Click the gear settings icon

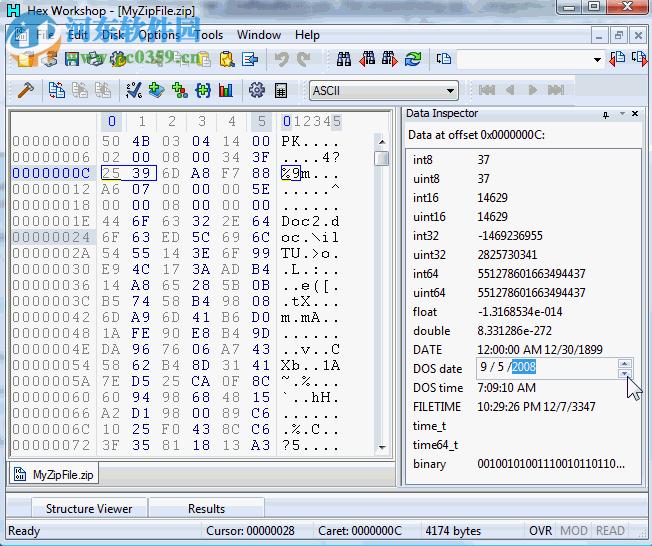point(257,90)
